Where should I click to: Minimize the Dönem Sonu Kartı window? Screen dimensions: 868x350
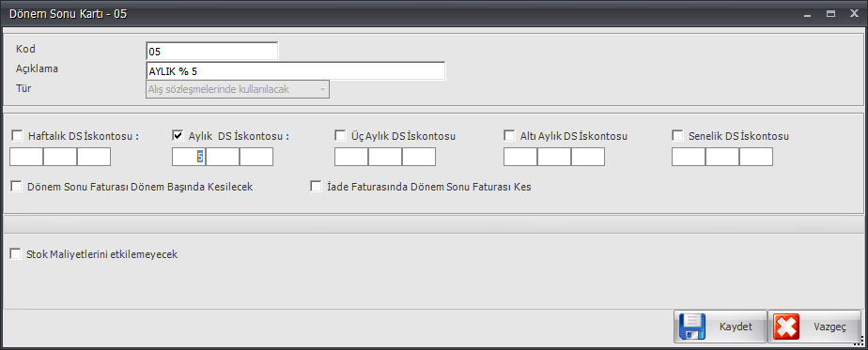click(808, 14)
